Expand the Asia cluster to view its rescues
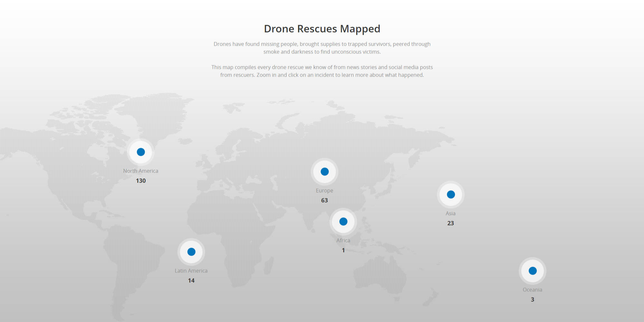Screen dimensions: 644x322 [x=450, y=194]
